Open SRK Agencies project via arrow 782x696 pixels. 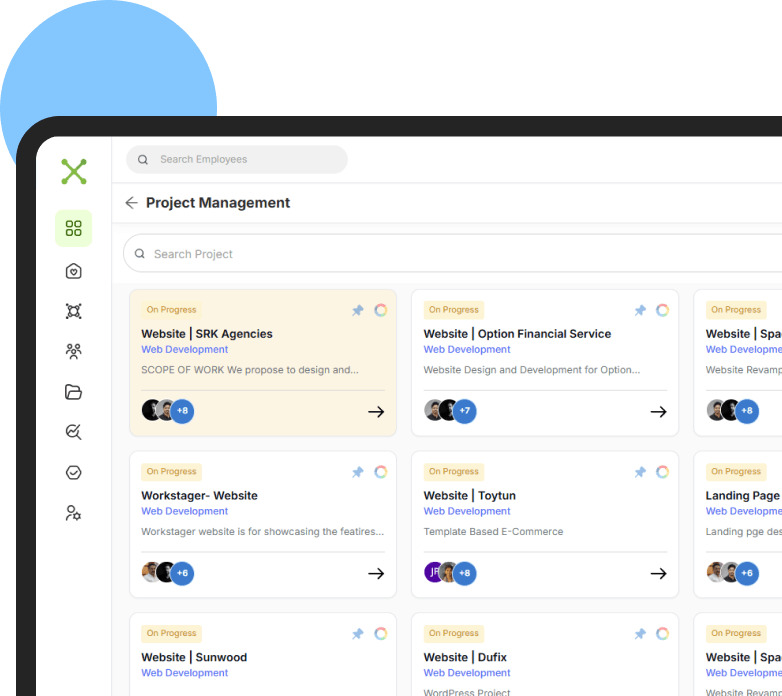coord(376,412)
